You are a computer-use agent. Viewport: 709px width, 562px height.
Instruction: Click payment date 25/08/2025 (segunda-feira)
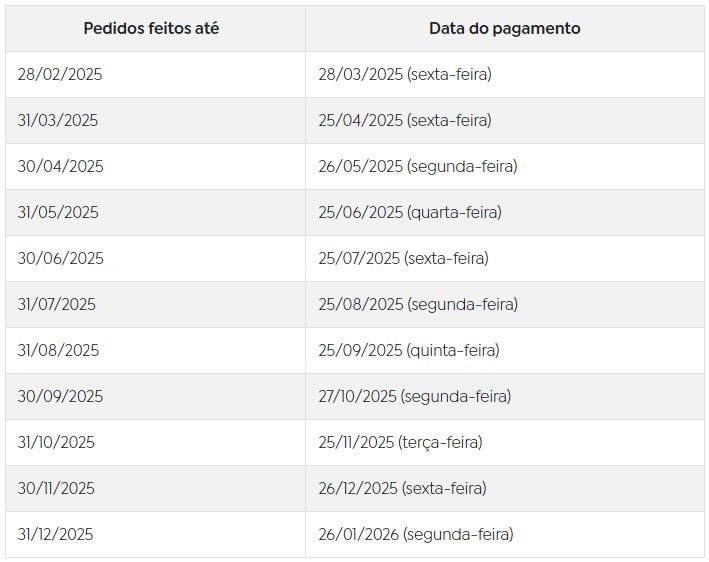click(418, 304)
